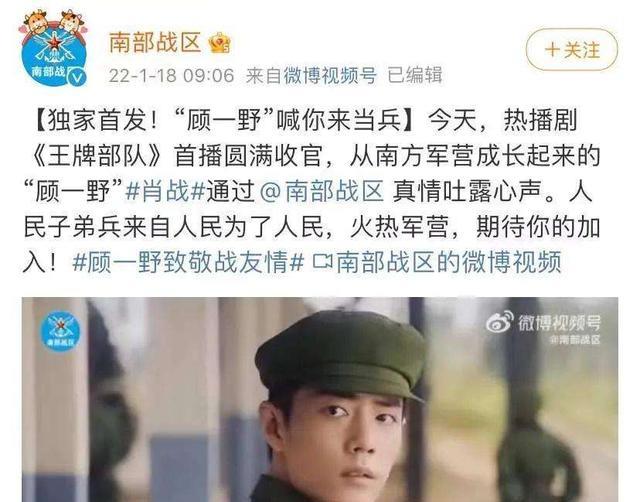This screenshot has height=502, width=640.
Task: Click the post timestamp 22-1-18 09:06
Action: pyautogui.click(x=171, y=76)
